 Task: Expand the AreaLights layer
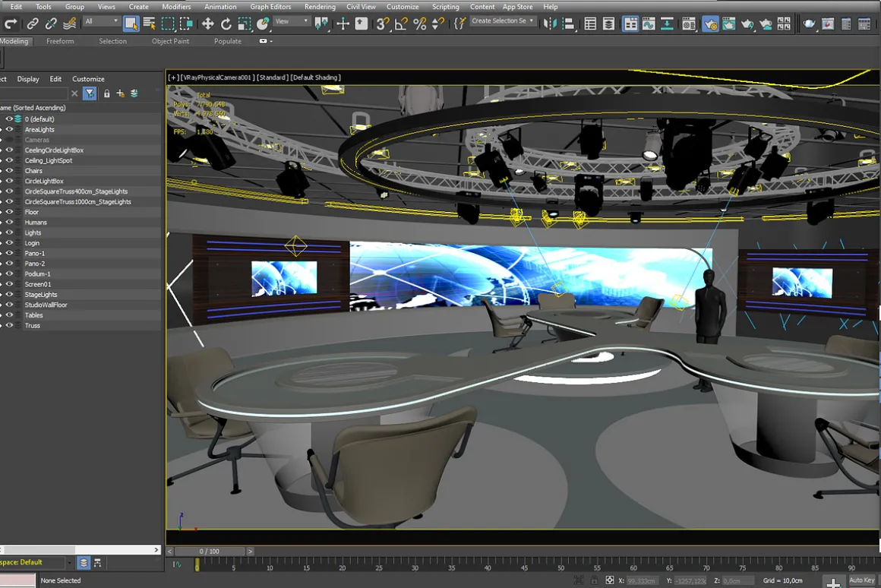pos(1,130)
